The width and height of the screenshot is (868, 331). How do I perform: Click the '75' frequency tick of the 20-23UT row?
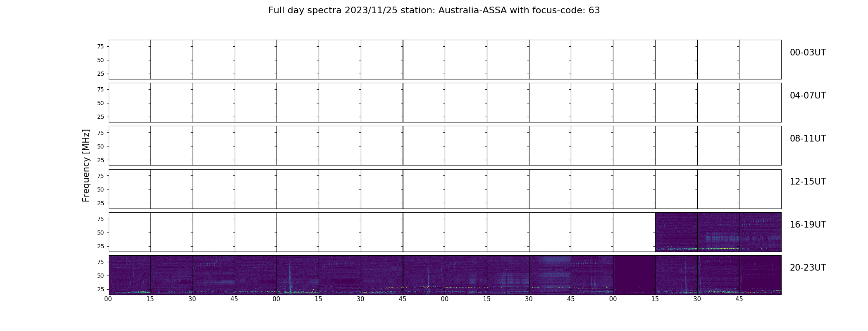coord(100,262)
